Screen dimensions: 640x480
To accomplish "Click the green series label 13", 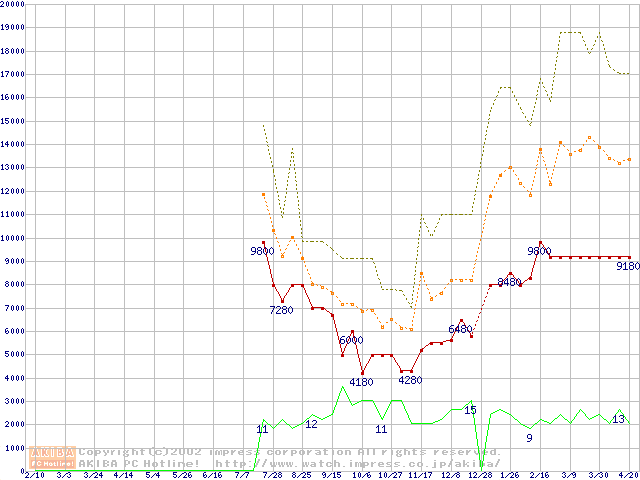I will tap(618, 420).
